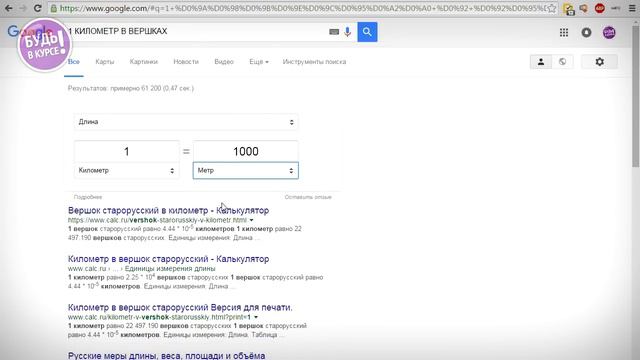Click the Google search query text field

(x=196, y=31)
